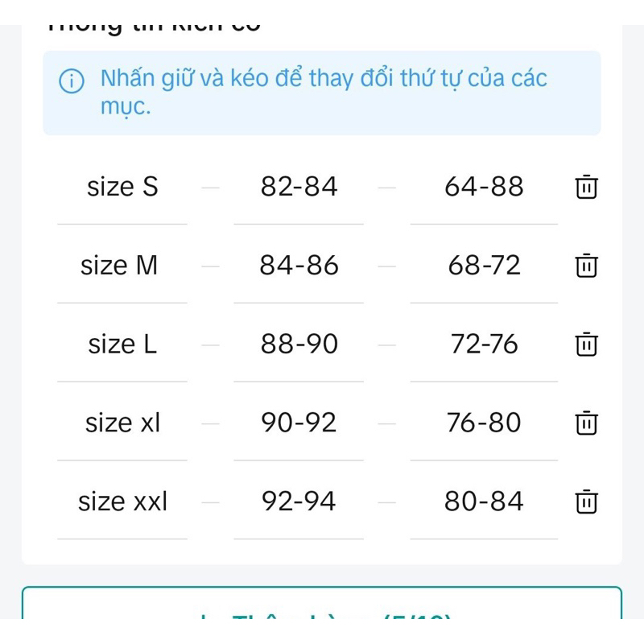Click the info icon in blue banner
Image resolution: width=644 pixels, height=644 pixels.
(72, 81)
